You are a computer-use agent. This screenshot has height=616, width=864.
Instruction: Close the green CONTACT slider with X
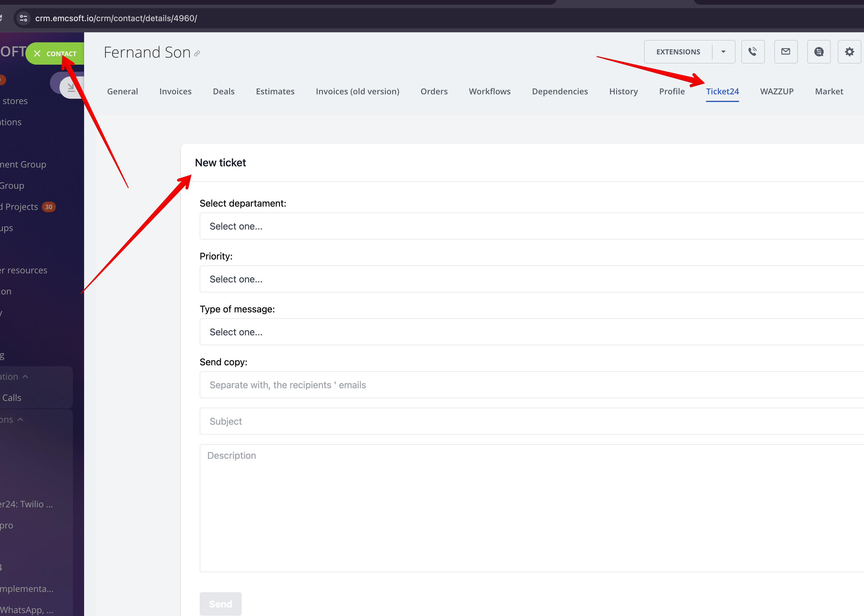37,53
